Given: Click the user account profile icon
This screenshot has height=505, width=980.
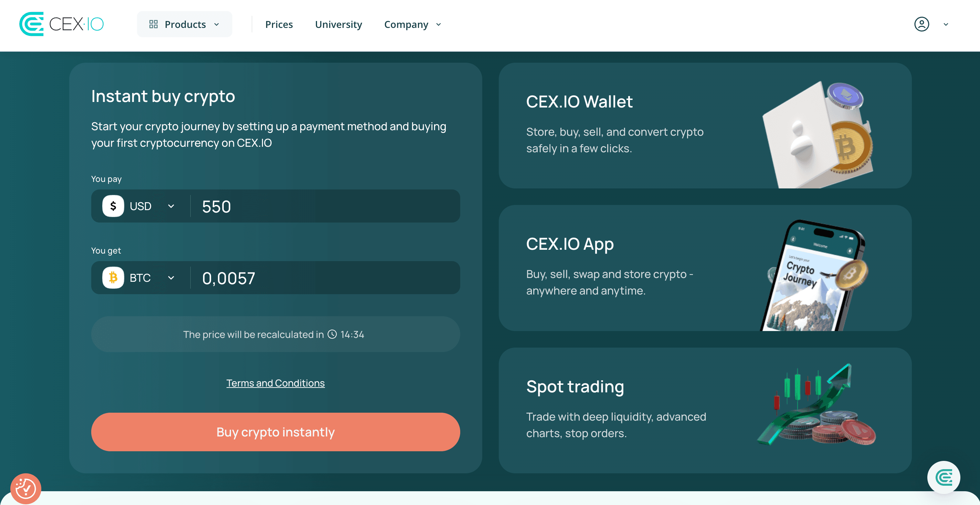Looking at the screenshot, I should point(921,24).
